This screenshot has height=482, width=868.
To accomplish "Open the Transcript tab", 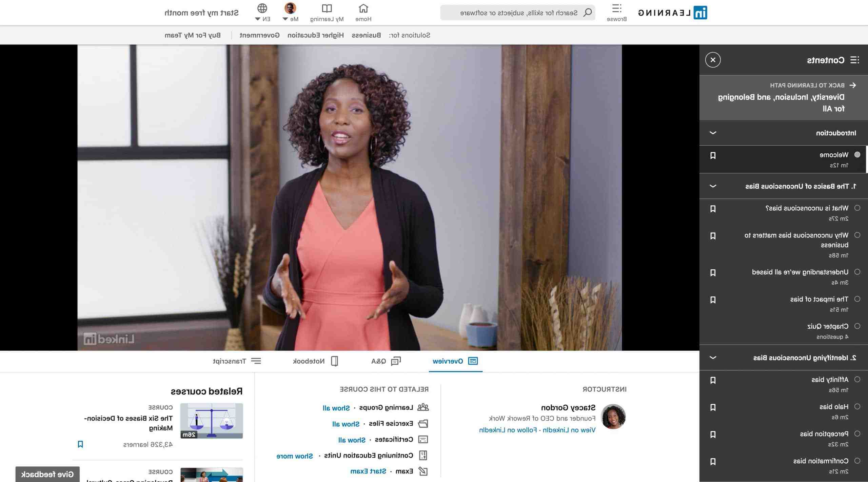I will tap(237, 361).
